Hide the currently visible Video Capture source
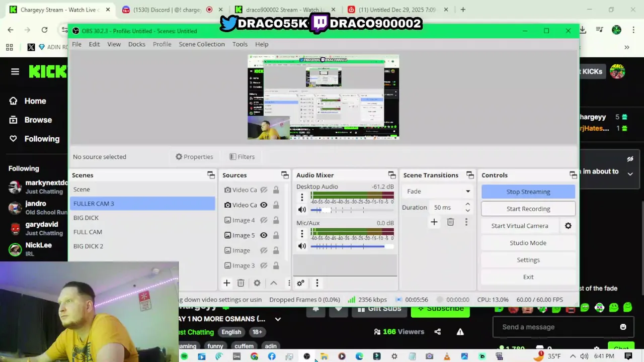Viewport: 644px width, 362px height. click(x=264, y=205)
